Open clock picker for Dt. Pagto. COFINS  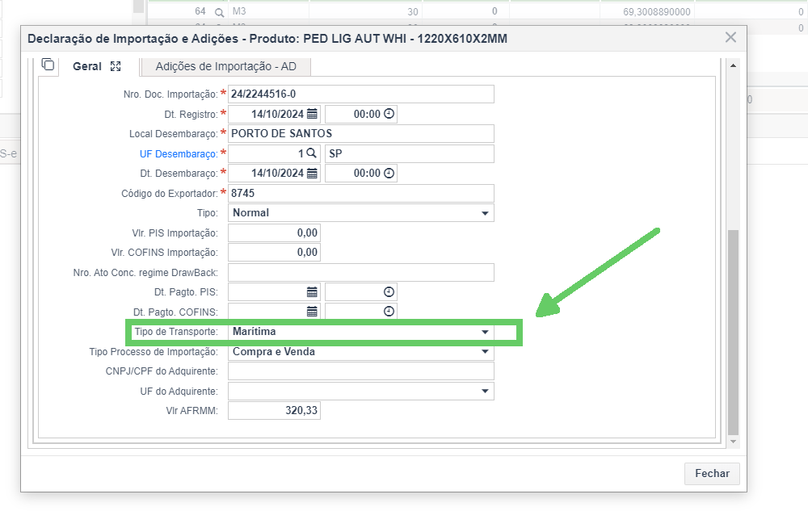pyautogui.click(x=389, y=312)
